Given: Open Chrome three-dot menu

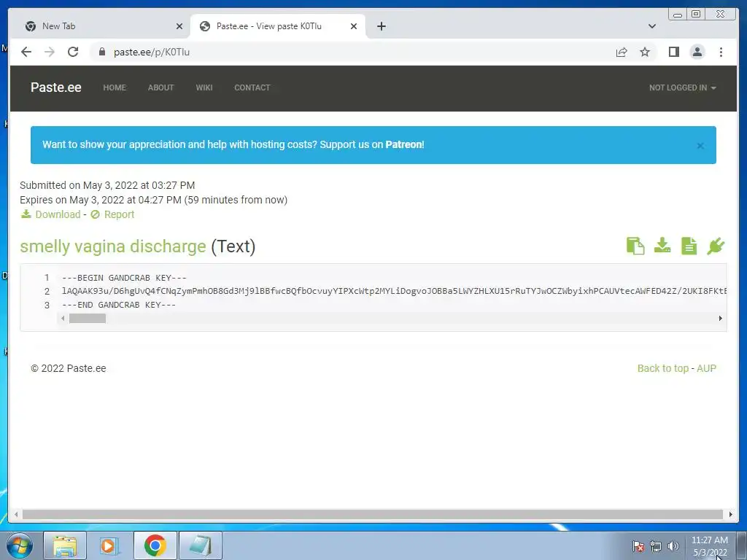Looking at the screenshot, I should (721, 52).
